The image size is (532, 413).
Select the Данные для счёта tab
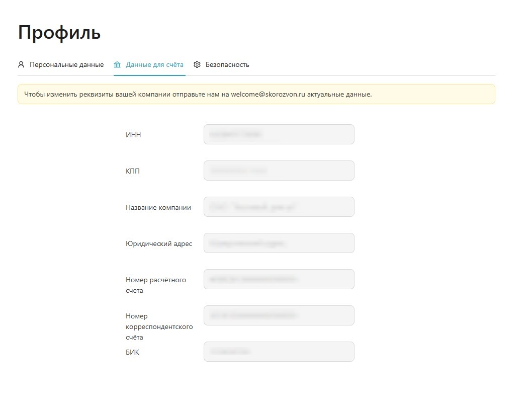(x=154, y=65)
